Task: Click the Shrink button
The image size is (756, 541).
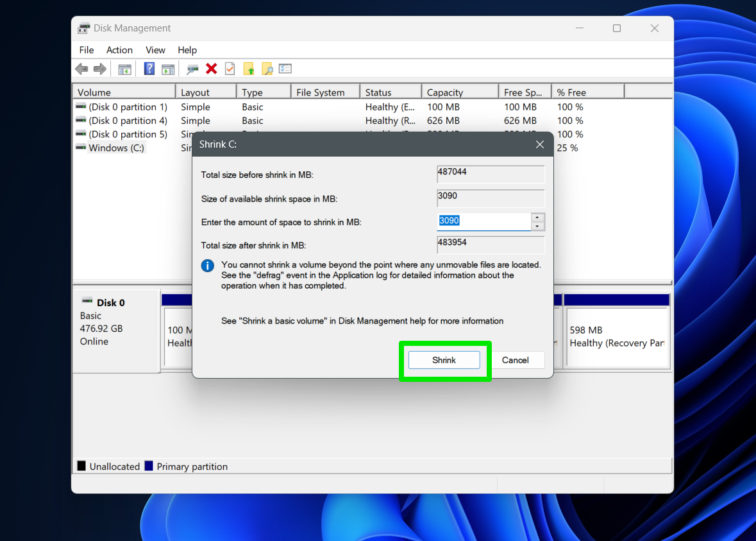Action: tap(444, 360)
